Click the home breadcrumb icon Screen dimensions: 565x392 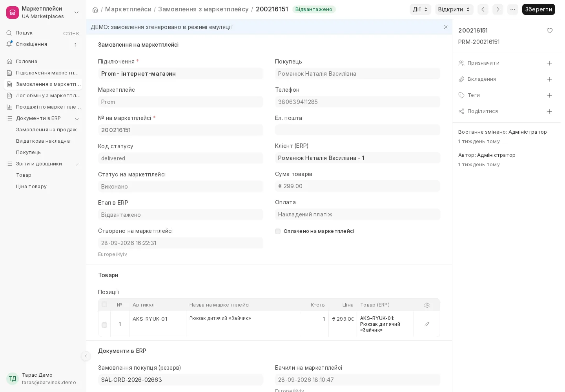pyautogui.click(x=95, y=9)
